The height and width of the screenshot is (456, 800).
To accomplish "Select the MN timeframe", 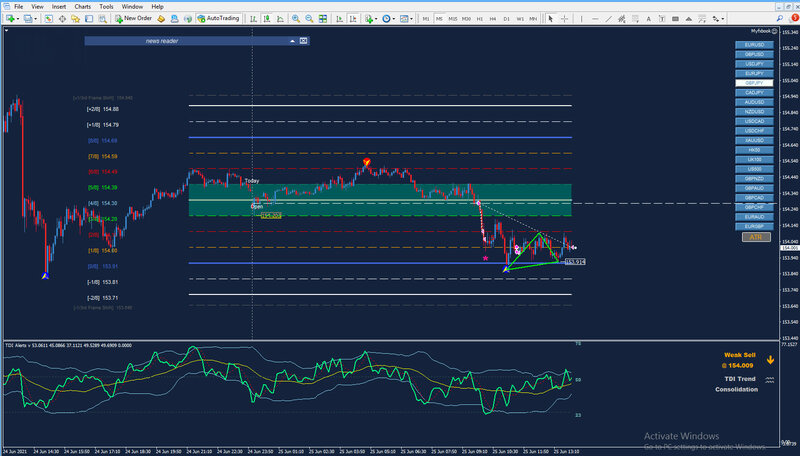I will (533, 19).
